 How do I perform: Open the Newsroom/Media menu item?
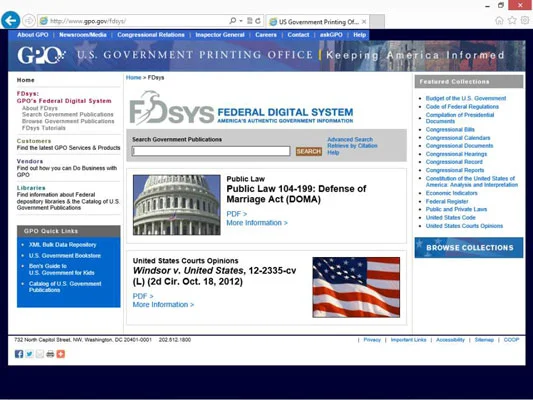(x=83, y=35)
